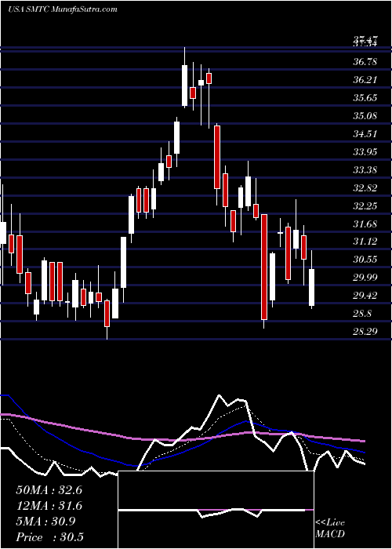Click the last white candlestick on the right

311,287
